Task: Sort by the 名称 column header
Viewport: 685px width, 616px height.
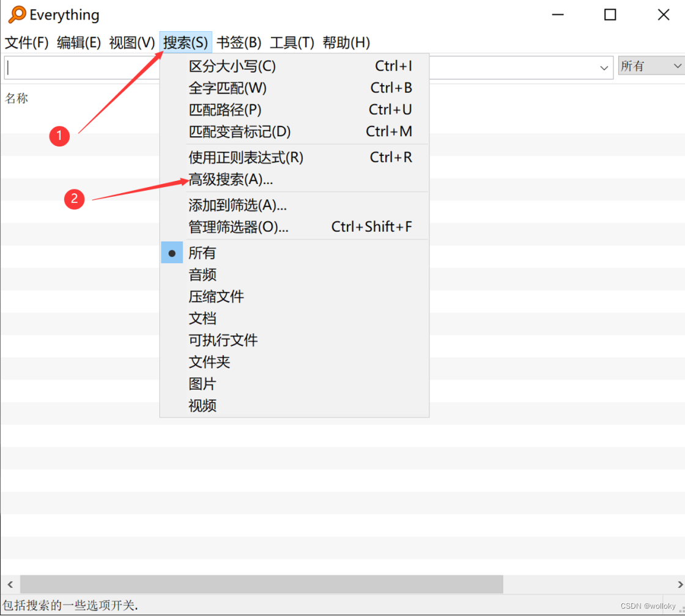Action: pos(17,98)
